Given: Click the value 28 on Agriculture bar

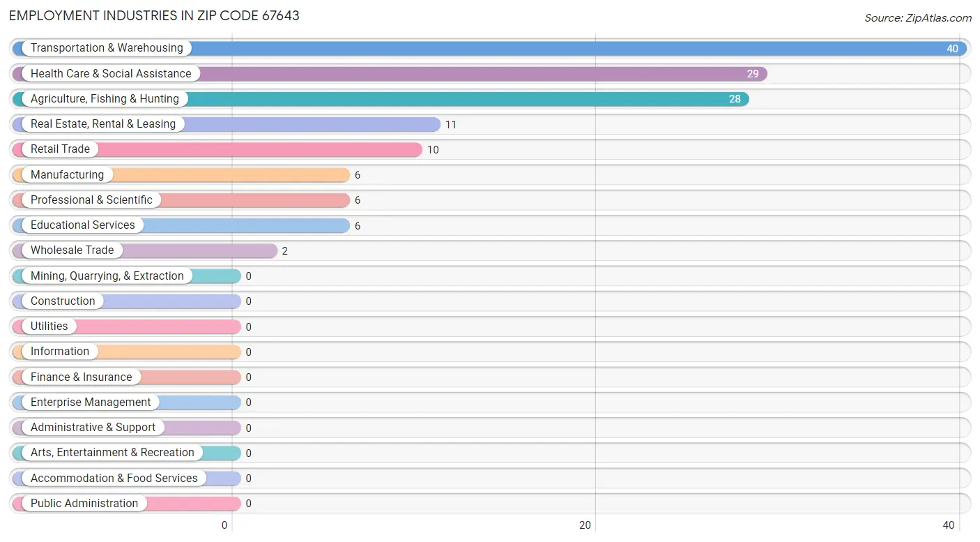Looking at the screenshot, I should coord(735,99).
